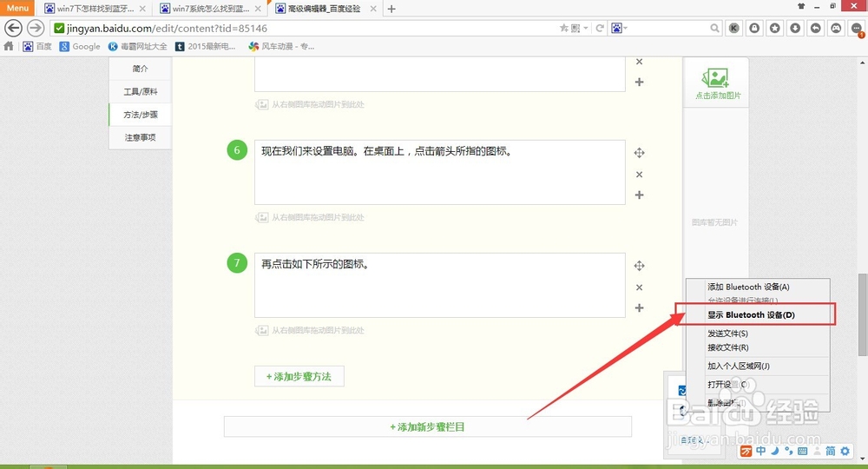The image size is (868, 469).
Task: Click 点击添加图片 label
Action: pos(718,96)
